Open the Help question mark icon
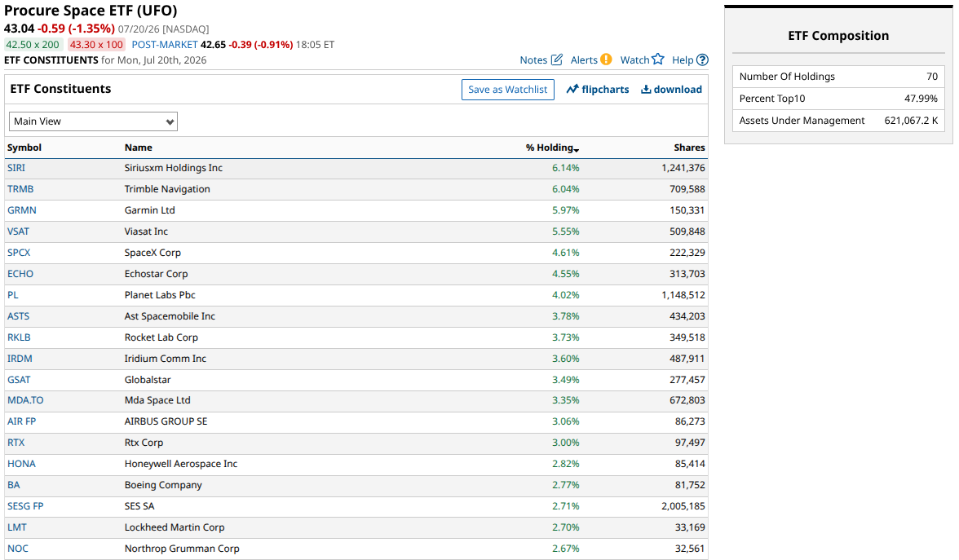 coord(703,60)
